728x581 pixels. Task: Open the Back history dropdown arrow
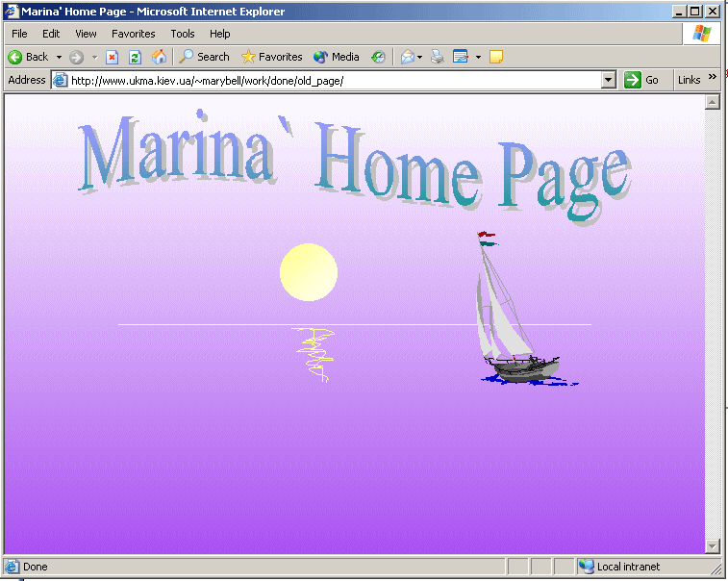(x=59, y=57)
